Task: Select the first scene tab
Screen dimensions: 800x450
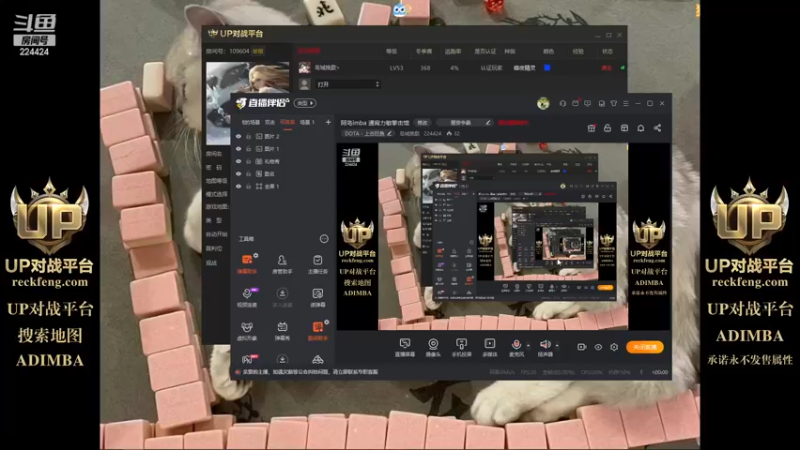Action: tap(251, 122)
